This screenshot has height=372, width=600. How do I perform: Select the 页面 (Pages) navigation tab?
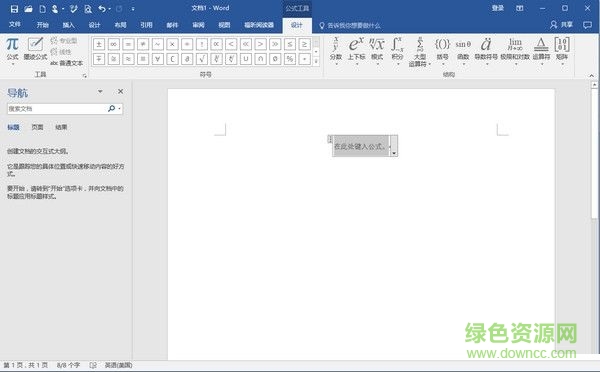(x=37, y=127)
